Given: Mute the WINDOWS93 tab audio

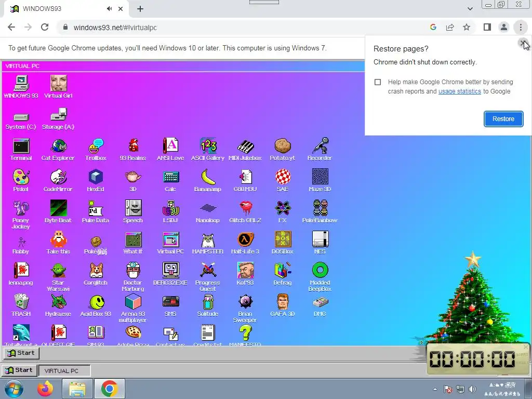Looking at the screenshot, I should 109,9.
